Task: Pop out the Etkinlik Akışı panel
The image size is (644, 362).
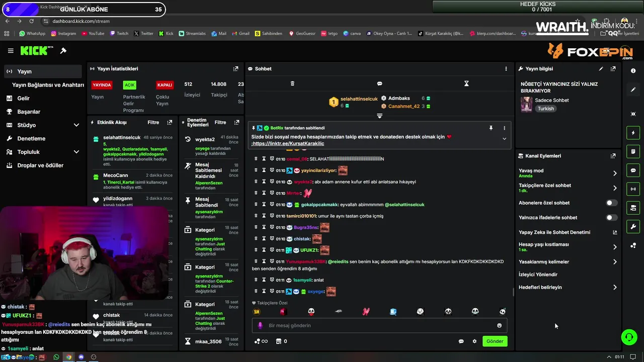Action: pos(170,122)
